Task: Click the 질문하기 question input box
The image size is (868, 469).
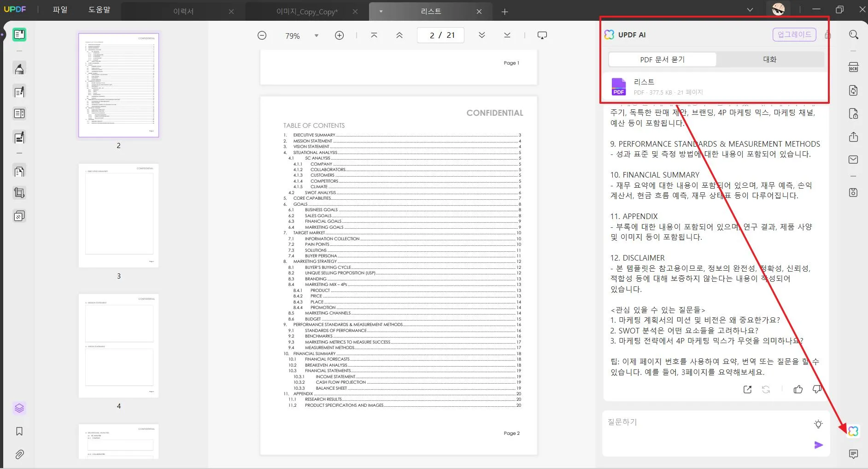Action: coord(716,433)
